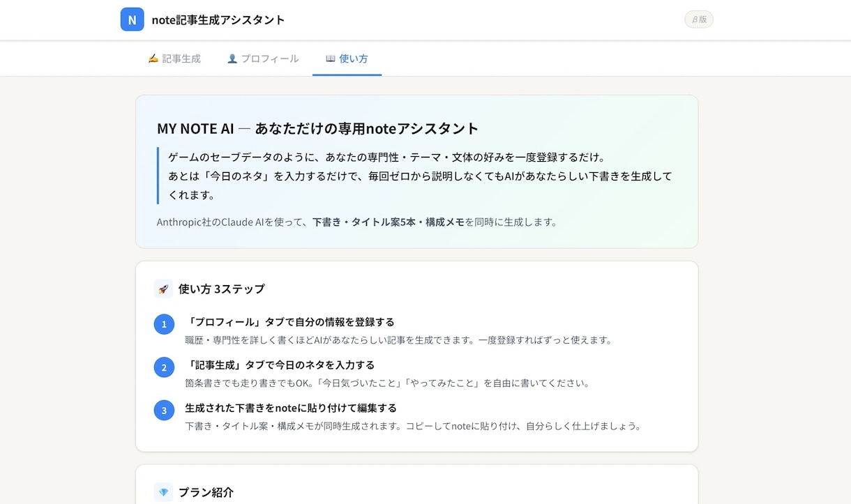The image size is (851, 504).
Task: Select the 使い方 tab
Action: point(347,59)
